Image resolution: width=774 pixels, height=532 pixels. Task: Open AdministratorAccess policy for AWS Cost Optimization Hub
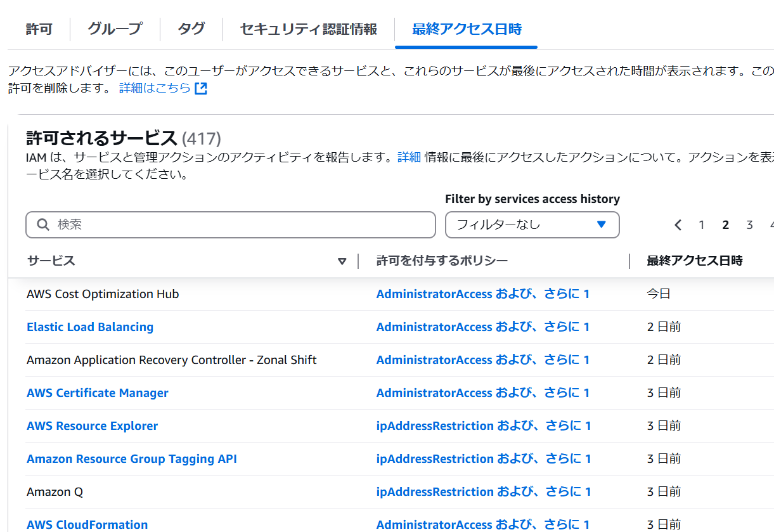[x=434, y=294]
